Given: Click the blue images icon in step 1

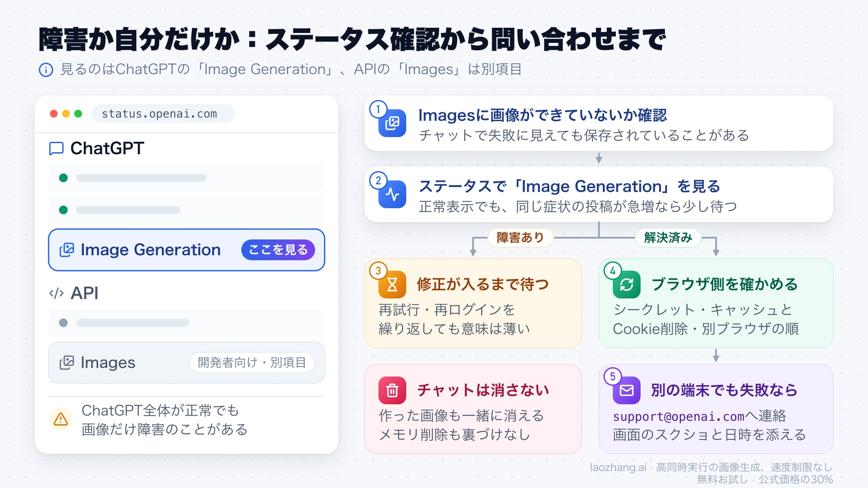Looking at the screenshot, I should click(x=392, y=123).
